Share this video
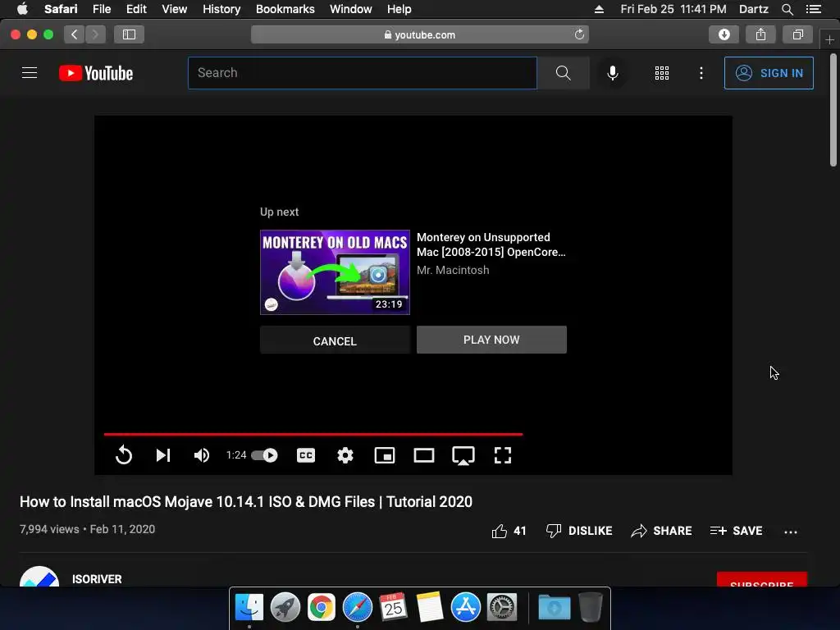 pyautogui.click(x=661, y=531)
